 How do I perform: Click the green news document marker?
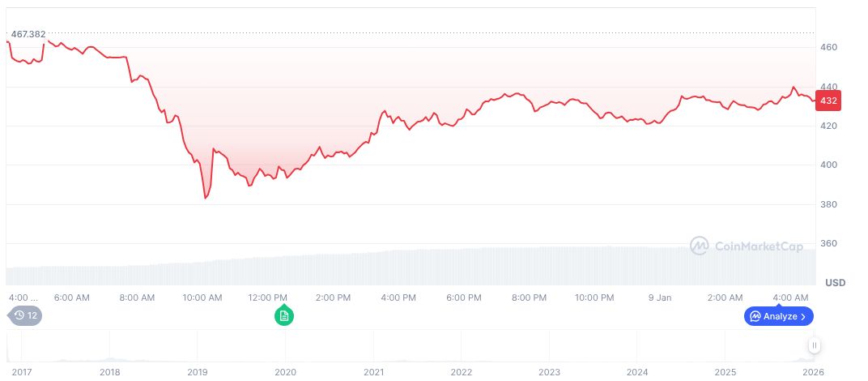(284, 315)
